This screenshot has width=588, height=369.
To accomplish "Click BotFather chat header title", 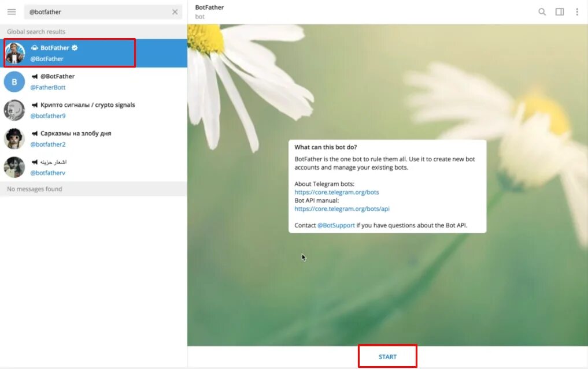I will click(x=209, y=7).
